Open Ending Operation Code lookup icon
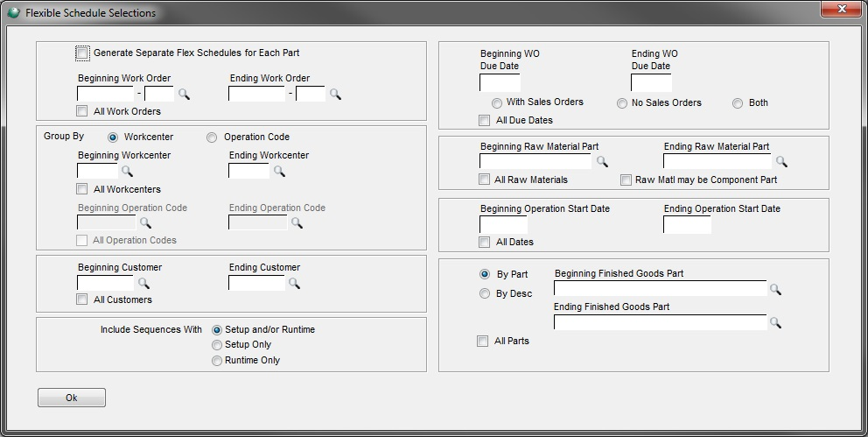 click(x=297, y=222)
